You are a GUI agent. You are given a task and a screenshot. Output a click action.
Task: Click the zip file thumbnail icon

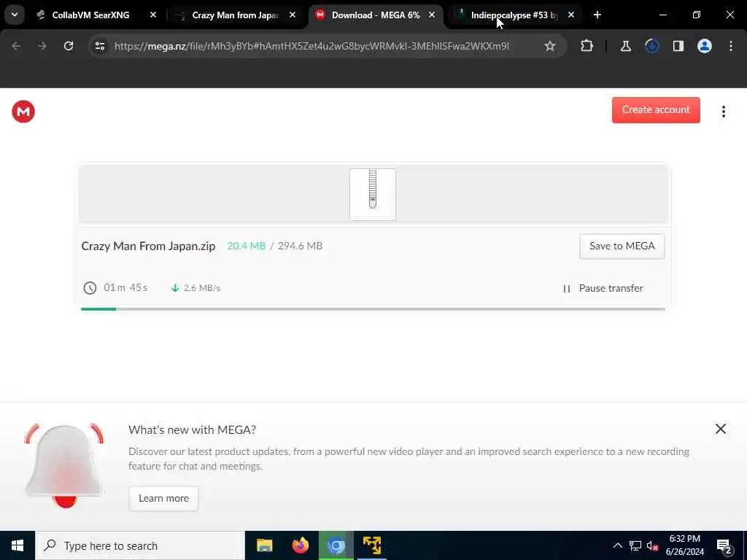tap(373, 194)
